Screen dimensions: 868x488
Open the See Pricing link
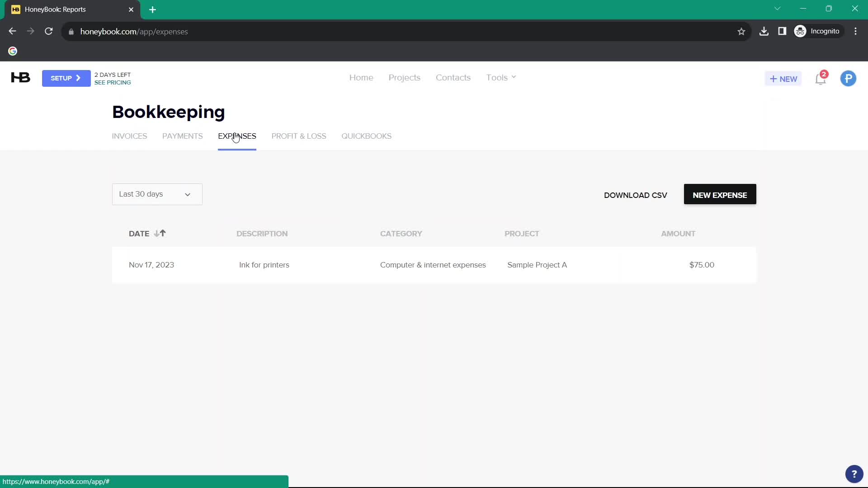113,83
